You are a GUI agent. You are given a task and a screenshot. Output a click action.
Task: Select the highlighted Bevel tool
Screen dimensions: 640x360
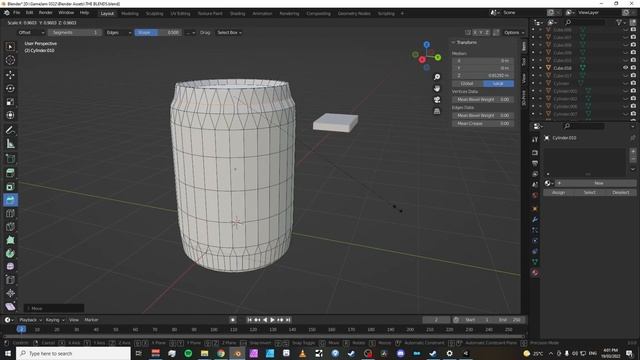[10, 200]
